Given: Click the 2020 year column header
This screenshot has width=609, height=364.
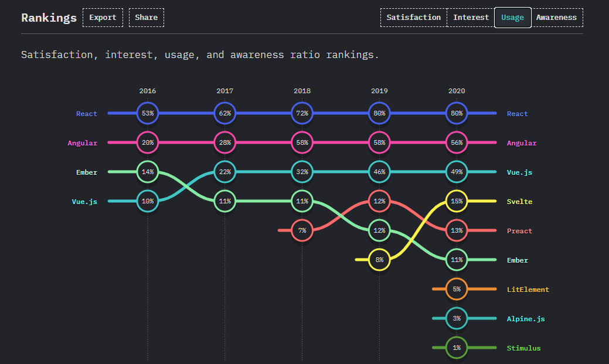Looking at the screenshot, I should click(457, 91).
